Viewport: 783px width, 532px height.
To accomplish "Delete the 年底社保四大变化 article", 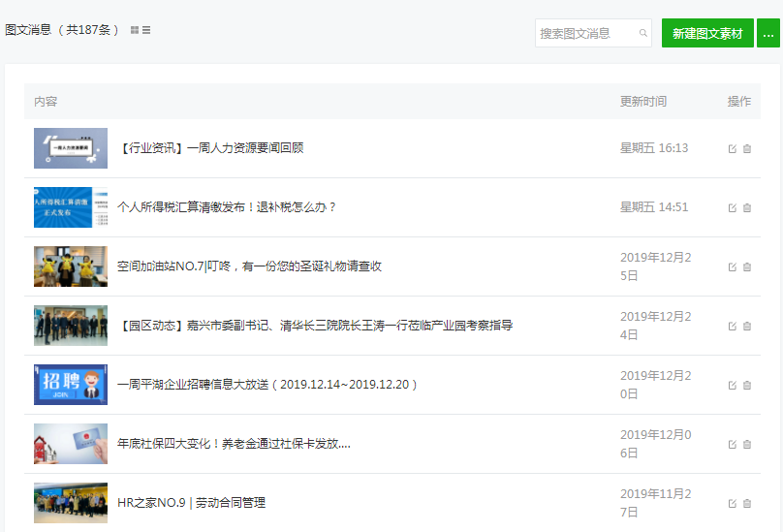I will click(747, 444).
